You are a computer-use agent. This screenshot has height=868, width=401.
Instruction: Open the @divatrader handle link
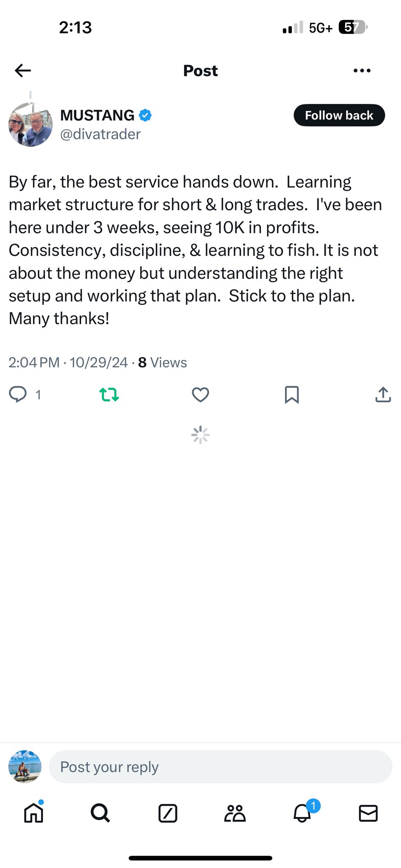click(x=100, y=134)
